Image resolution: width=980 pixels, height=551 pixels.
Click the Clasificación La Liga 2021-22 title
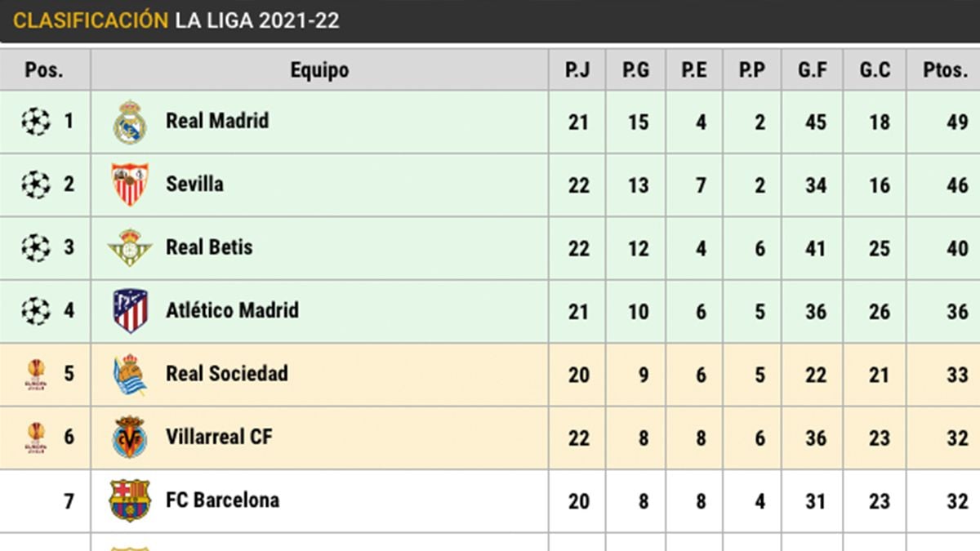[x=176, y=20]
